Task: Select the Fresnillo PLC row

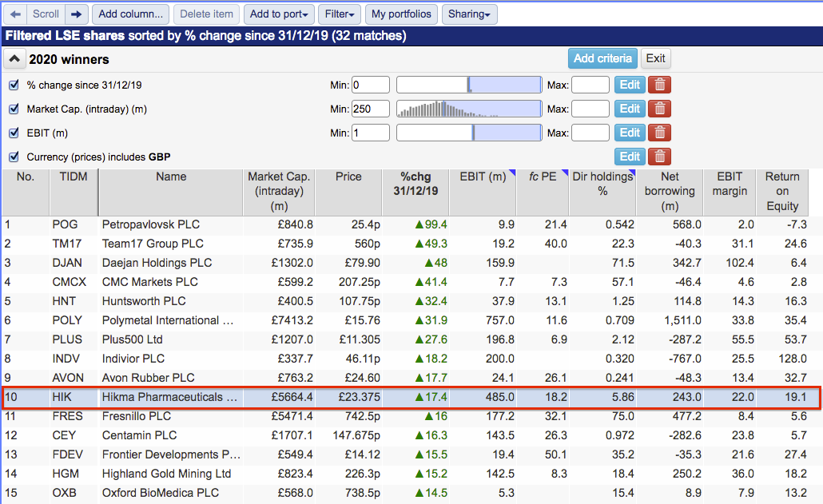Action: (405, 416)
